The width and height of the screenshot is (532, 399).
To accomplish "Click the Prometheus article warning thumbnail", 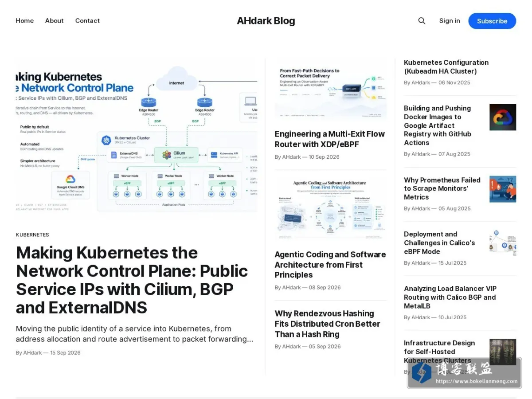I will 503,189.
